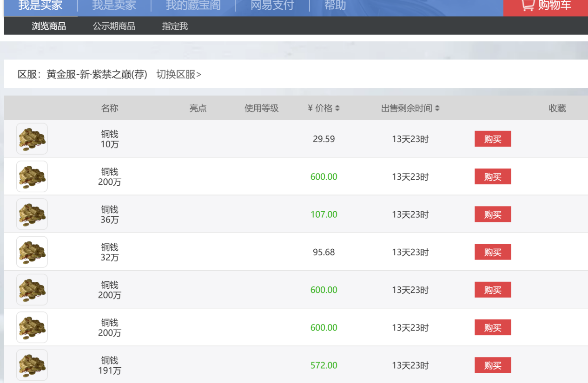Sort by 出售剩余时间 using its arrows
The image size is (588, 383).
point(437,108)
